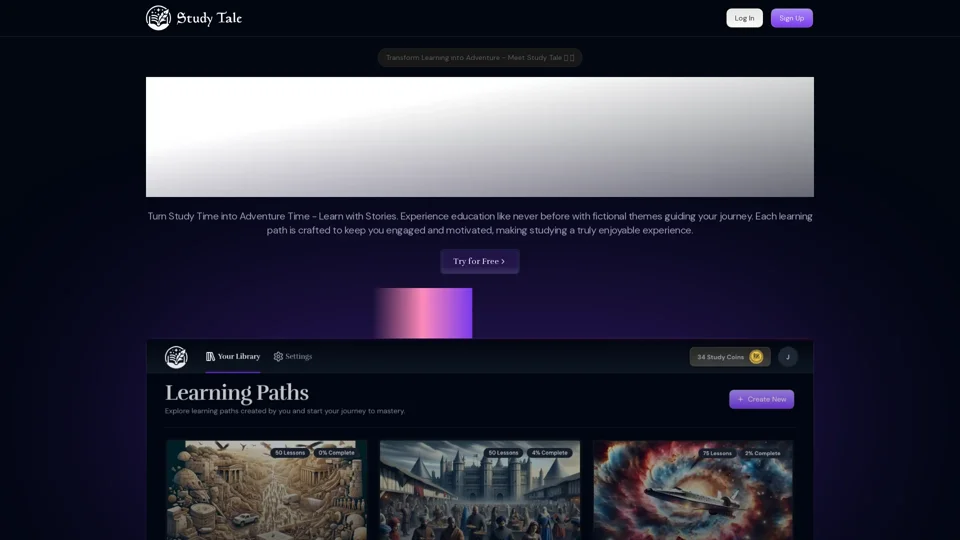Click 'Explore learning paths created by you' subtitle

click(285, 411)
